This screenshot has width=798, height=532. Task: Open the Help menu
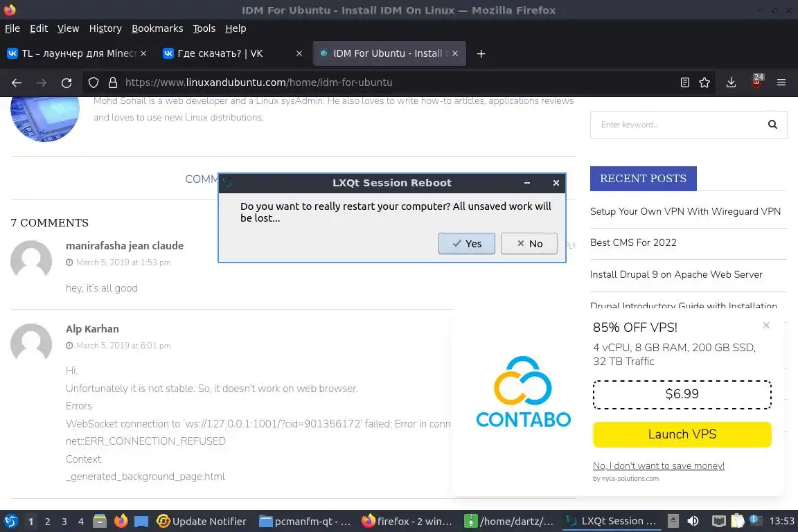[236, 28]
